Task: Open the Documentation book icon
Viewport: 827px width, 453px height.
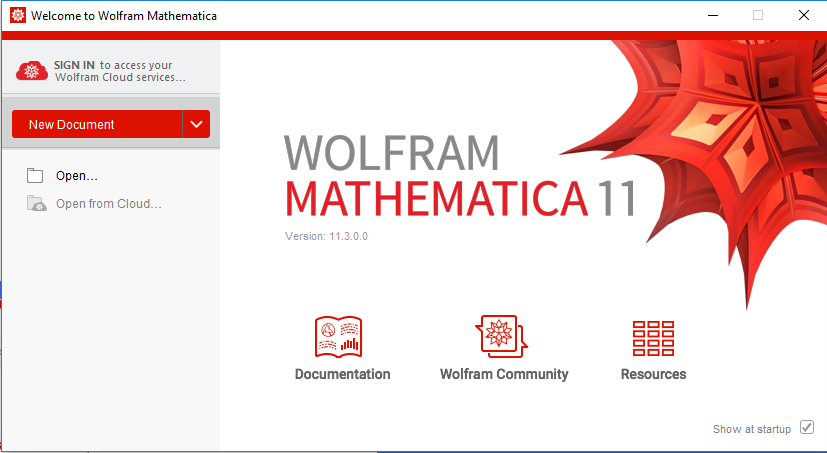Action: 338,337
